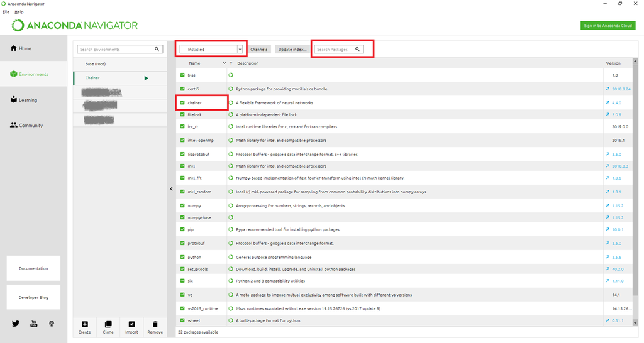The width and height of the screenshot is (644, 343).
Task: Click the magnifier in Search Environments
Action: [x=157, y=49]
